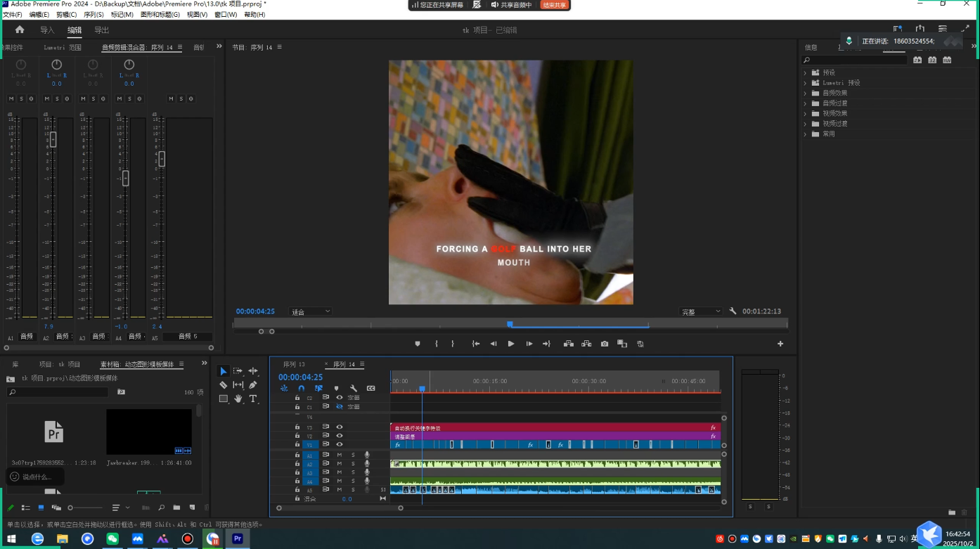This screenshot has height=549, width=980.
Task: Select the Hand tool
Action: pos(239,399)
